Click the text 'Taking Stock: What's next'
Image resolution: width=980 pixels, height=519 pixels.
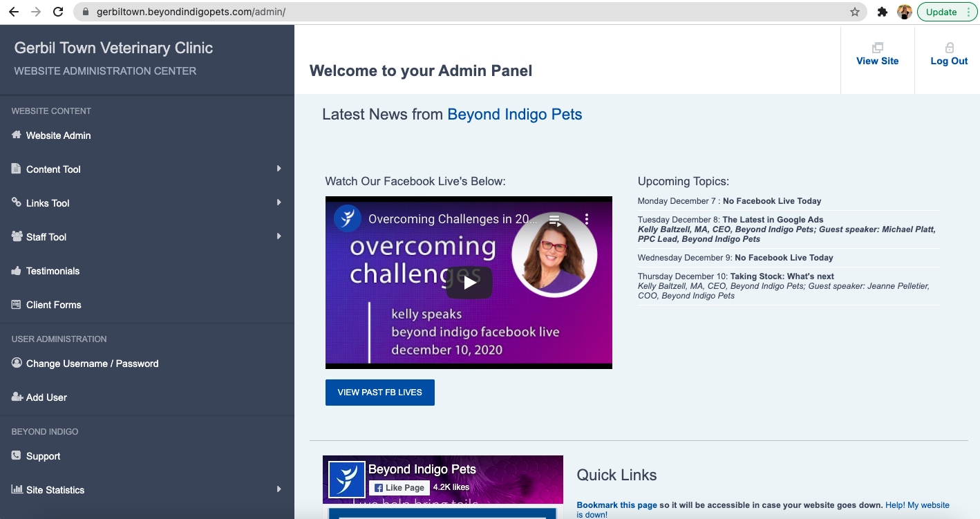point(782,276)
